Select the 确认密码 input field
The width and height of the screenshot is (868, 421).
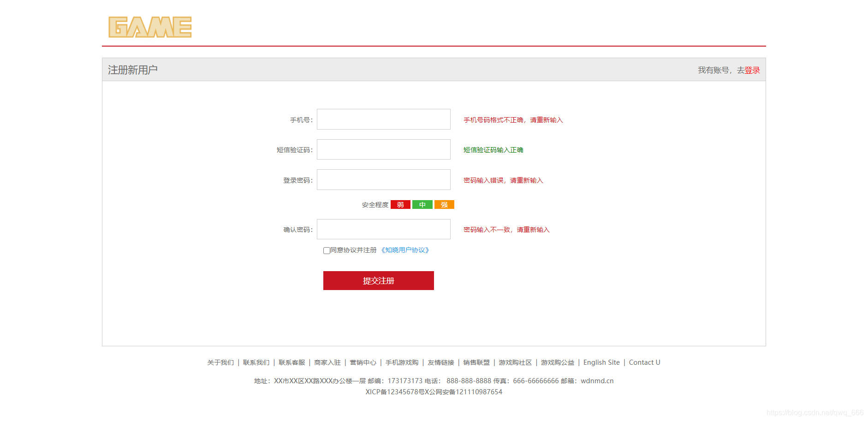[x=384, y=229]
